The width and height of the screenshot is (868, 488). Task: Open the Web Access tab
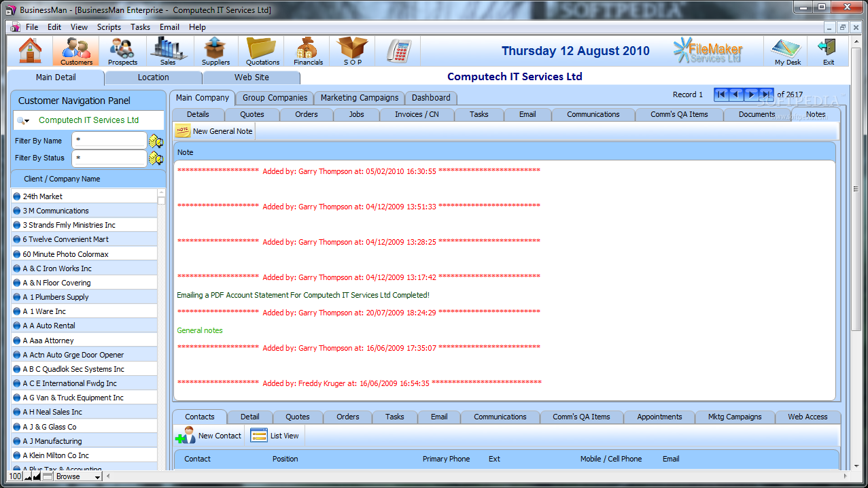[x=808, y=417]
